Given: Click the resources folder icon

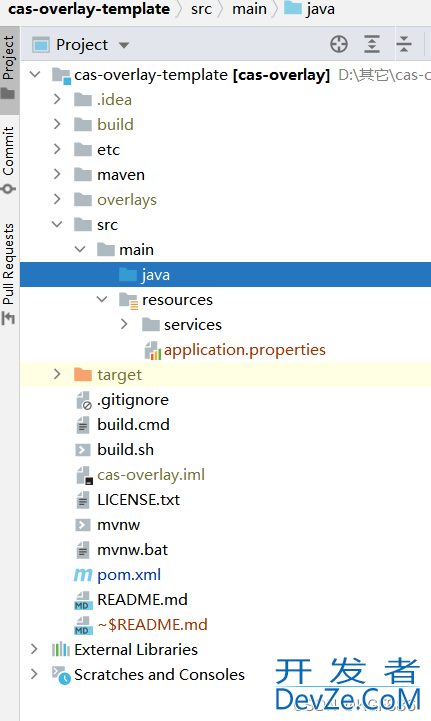Looking at the screenshot, I should click(128, 300).
